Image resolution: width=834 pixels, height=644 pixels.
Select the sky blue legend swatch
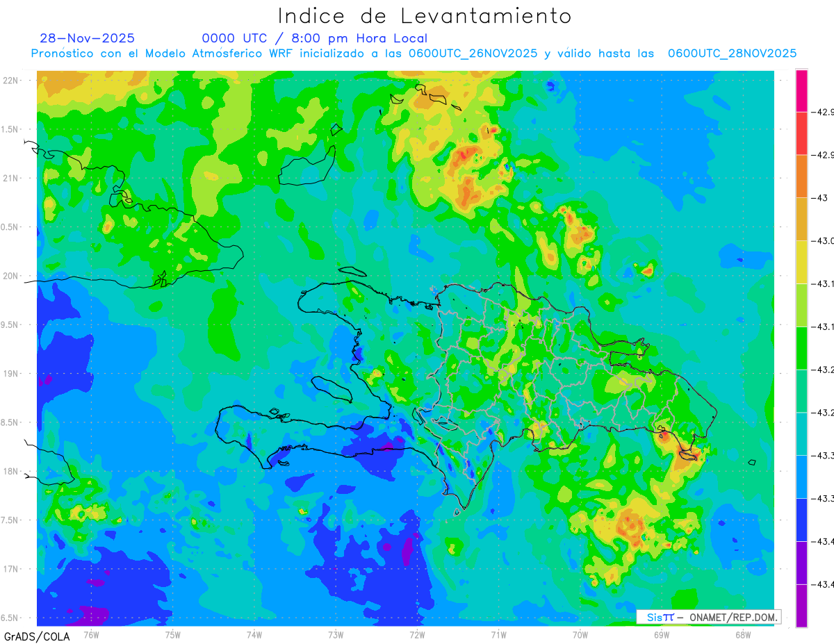801,477
